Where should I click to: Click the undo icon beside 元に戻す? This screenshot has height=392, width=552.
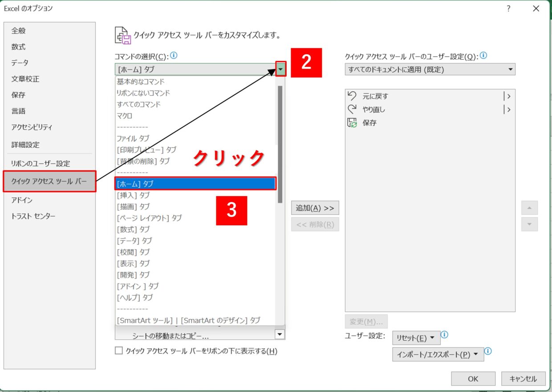pyautogui.click(x=352, y=96)
